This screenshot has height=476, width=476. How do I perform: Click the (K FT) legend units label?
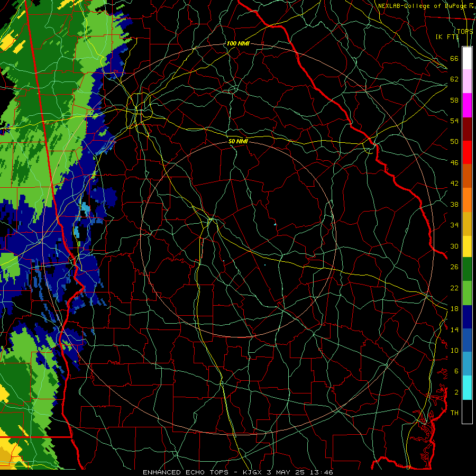coord(447,36)
